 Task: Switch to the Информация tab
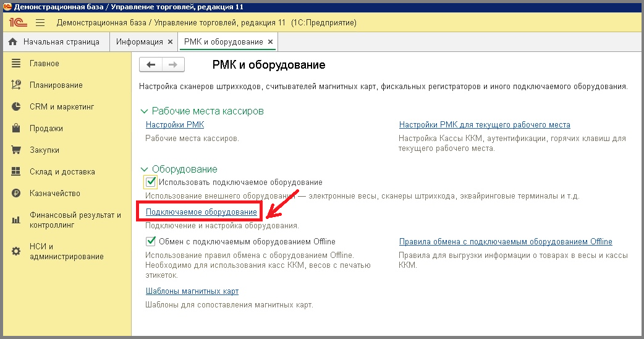[139, 42]
